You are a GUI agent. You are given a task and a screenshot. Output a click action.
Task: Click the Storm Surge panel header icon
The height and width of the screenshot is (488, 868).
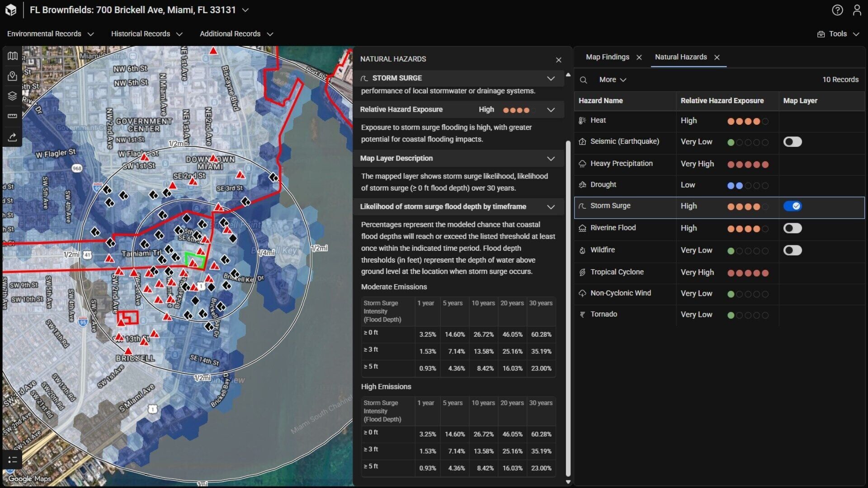[364, 79]
